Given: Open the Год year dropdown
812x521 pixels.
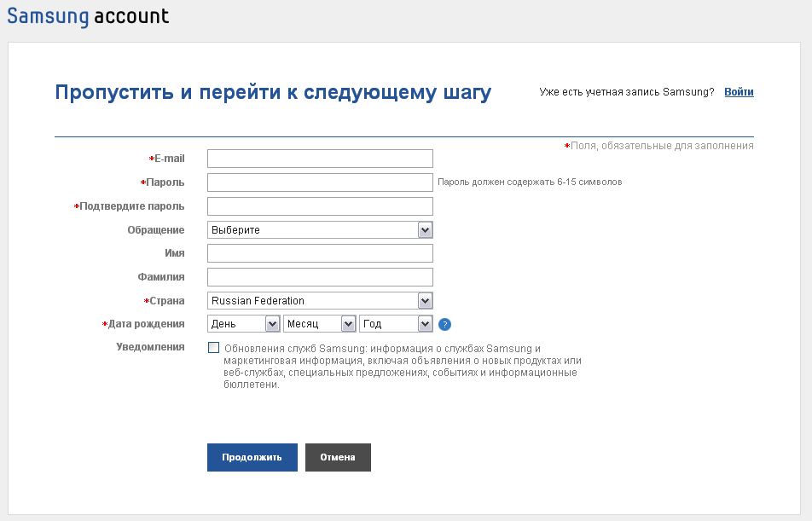Looking at the screenshot, I should (x=396, y=324).
